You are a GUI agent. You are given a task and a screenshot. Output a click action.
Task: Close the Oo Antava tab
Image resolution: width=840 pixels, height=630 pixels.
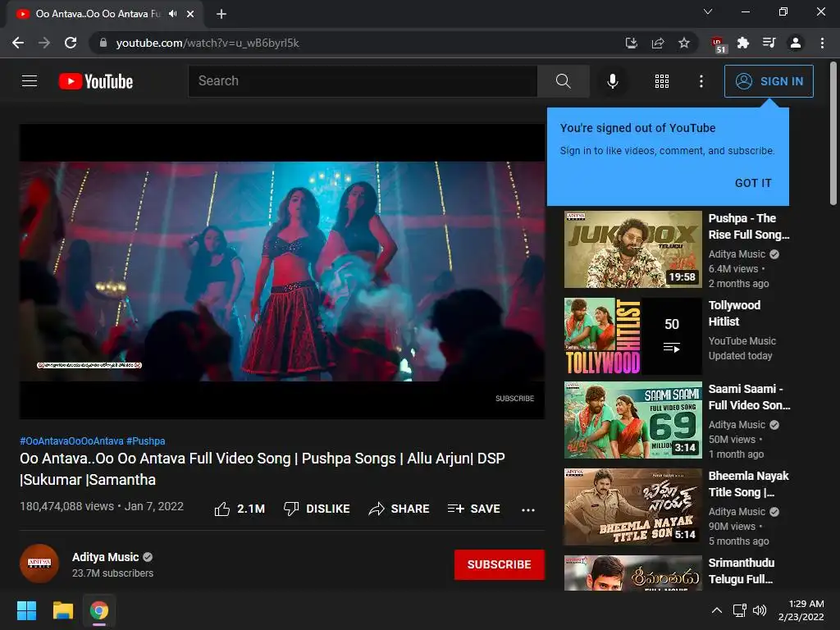(x=190, y=14)
